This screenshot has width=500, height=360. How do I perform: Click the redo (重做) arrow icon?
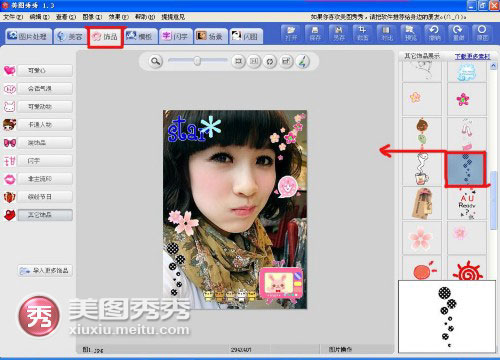tap(458, 33)
